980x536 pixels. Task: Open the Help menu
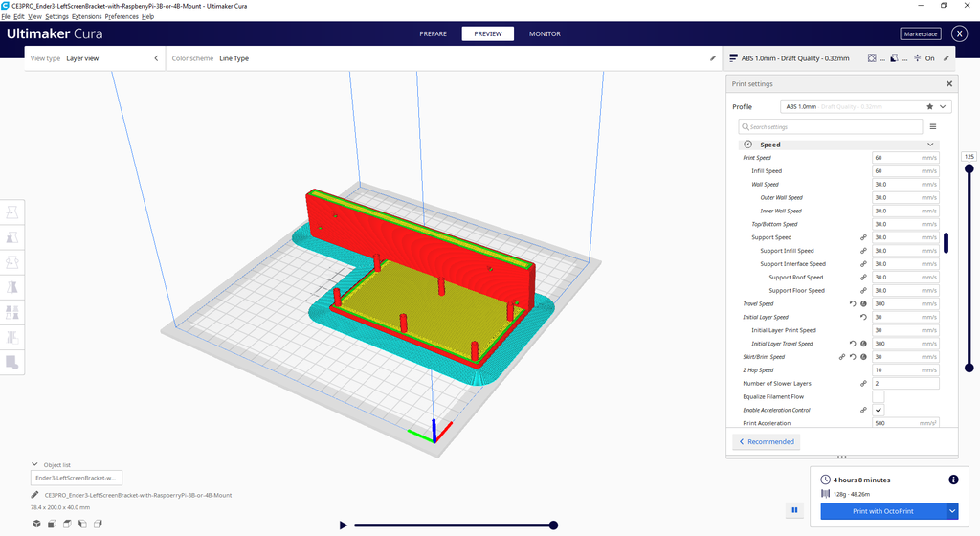click(x=147, y=17)
